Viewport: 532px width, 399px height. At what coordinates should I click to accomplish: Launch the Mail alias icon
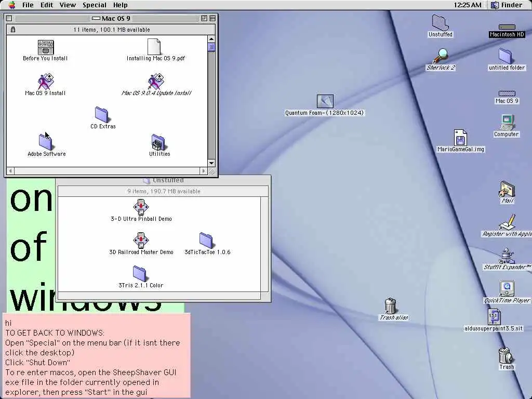click(507, 189)
